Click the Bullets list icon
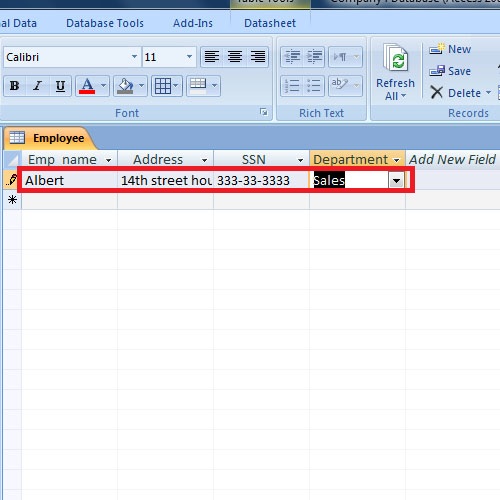 pos(314,86)
